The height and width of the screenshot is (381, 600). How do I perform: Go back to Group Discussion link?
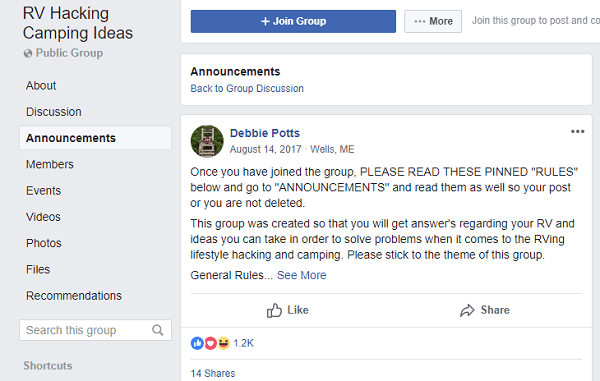point(247,88)
